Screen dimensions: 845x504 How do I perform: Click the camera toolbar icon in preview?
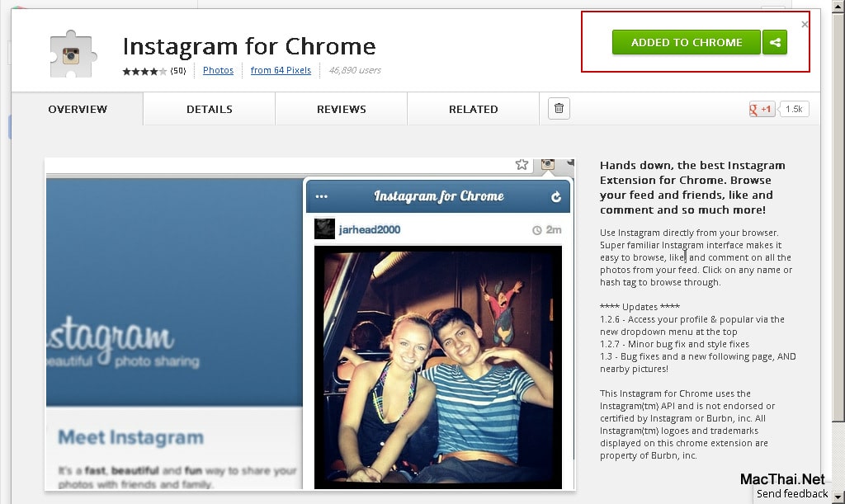(x=548, y=163)
